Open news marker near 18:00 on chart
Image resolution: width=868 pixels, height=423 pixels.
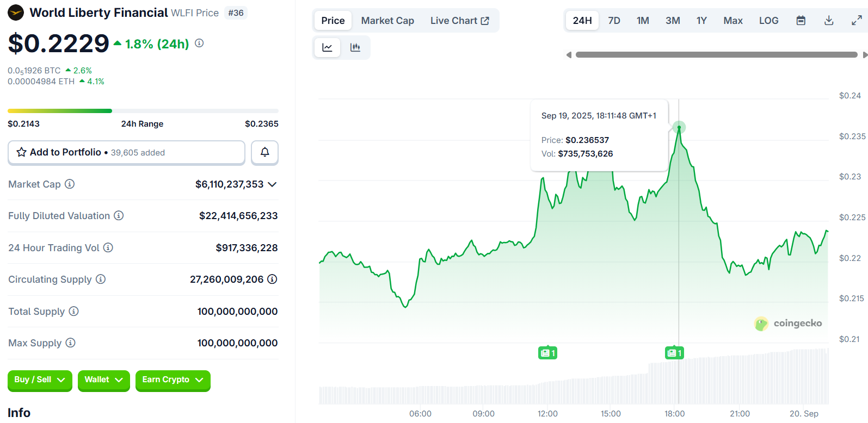674,353
